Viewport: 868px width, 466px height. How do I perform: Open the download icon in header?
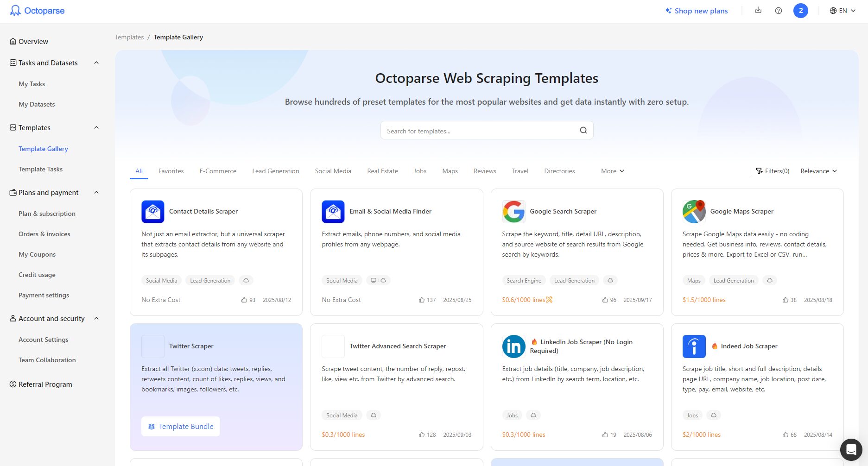tap(758, 10)
